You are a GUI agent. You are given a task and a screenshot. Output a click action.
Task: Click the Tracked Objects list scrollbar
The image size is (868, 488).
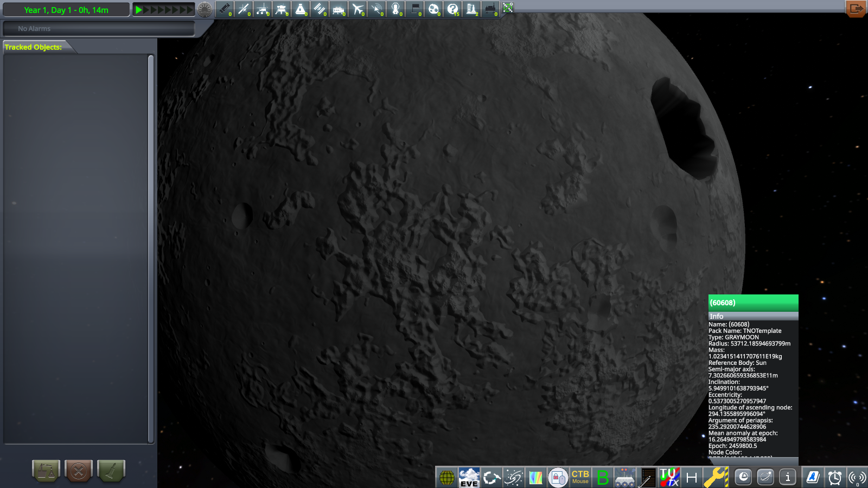[x=151, y=249]
